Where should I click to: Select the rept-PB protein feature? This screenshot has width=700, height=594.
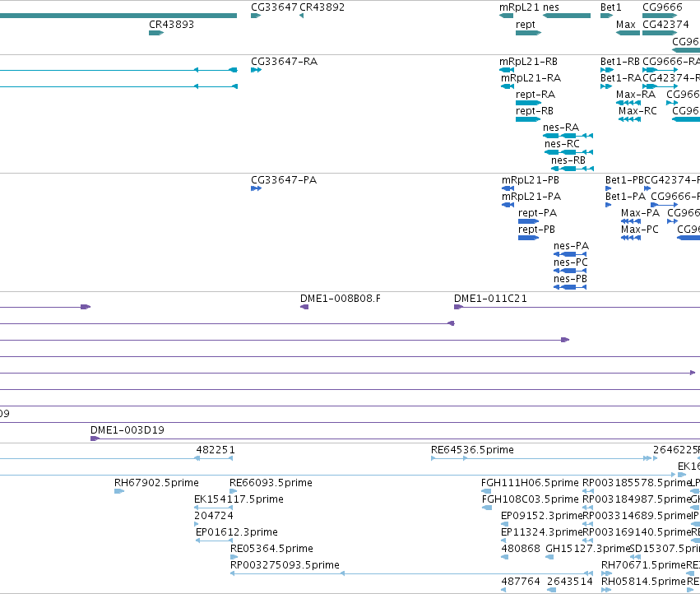point(529,238)
